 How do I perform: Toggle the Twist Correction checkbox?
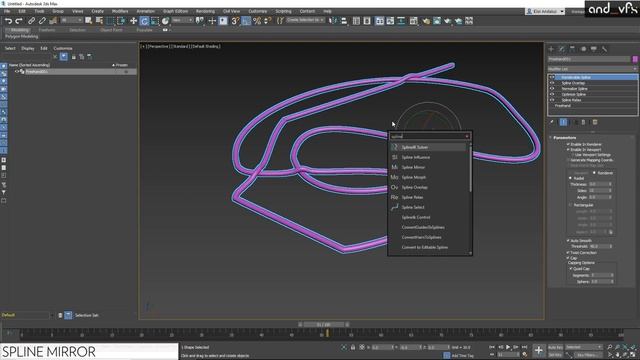point(568,253)
